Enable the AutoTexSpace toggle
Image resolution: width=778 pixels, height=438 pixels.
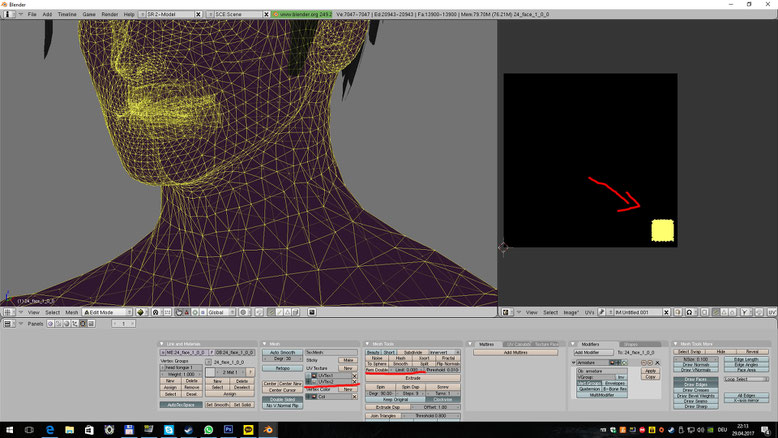pos(181,405)
